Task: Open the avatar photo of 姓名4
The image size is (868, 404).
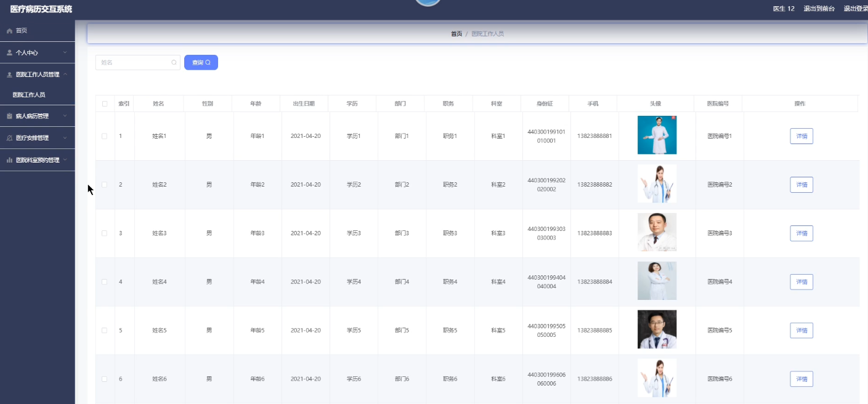Action: (657, 281)
